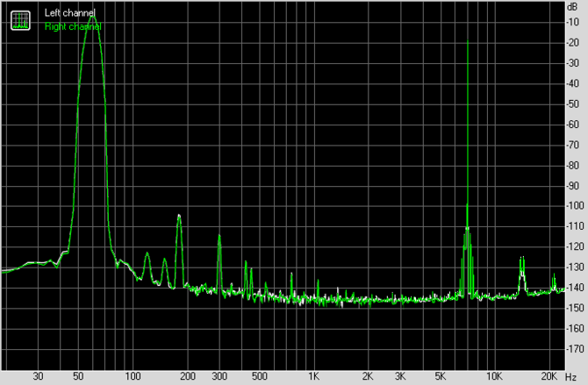Click the double peak near 14 kHz

521,260
